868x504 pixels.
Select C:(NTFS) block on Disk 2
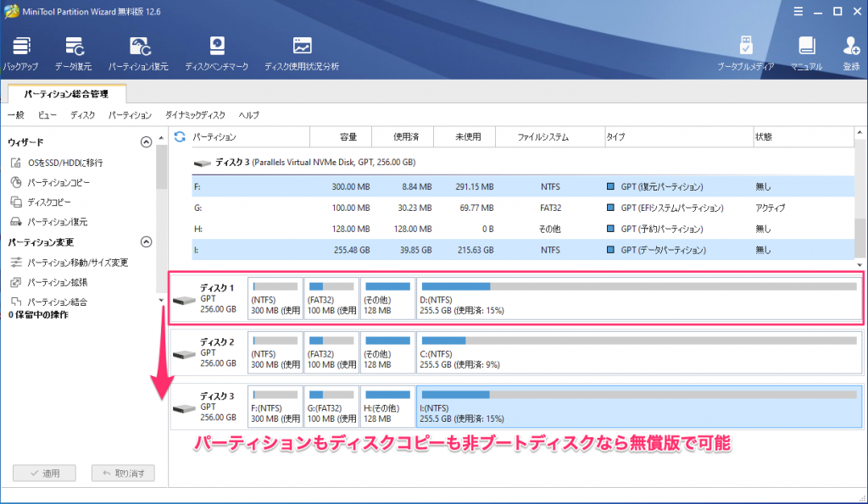639,352
